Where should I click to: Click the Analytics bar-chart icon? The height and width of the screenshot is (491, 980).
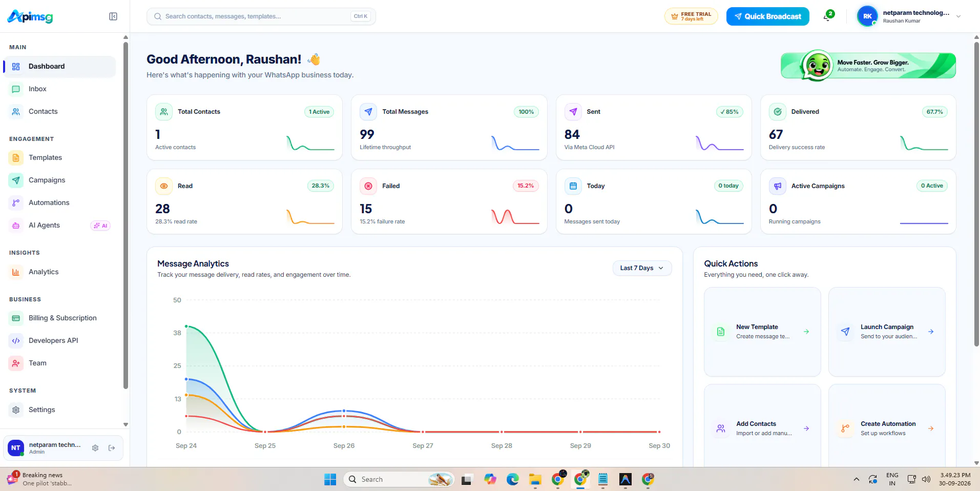(16, 272)
